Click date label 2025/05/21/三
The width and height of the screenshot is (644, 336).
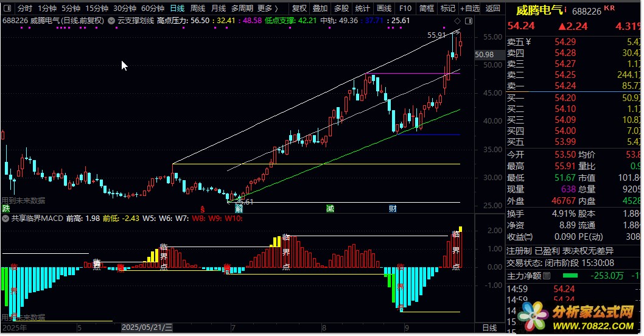pyautogui.click(x=147, y=327)
